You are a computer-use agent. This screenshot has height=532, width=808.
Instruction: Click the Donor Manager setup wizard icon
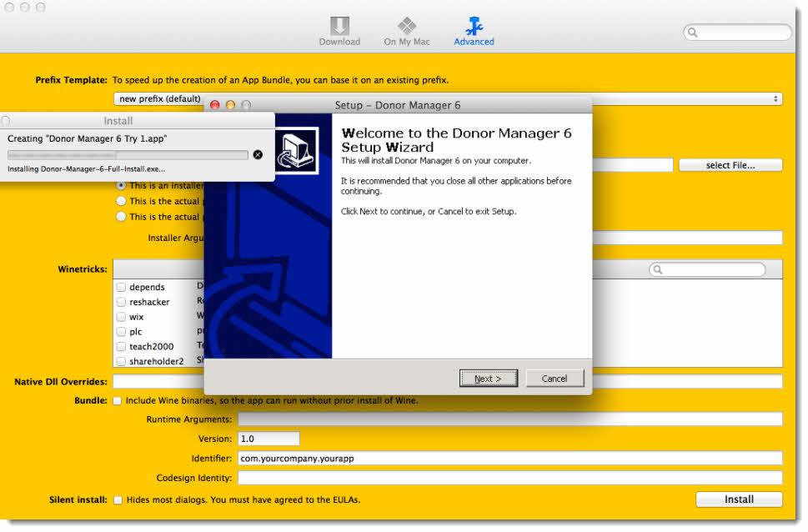click(296, 151)
